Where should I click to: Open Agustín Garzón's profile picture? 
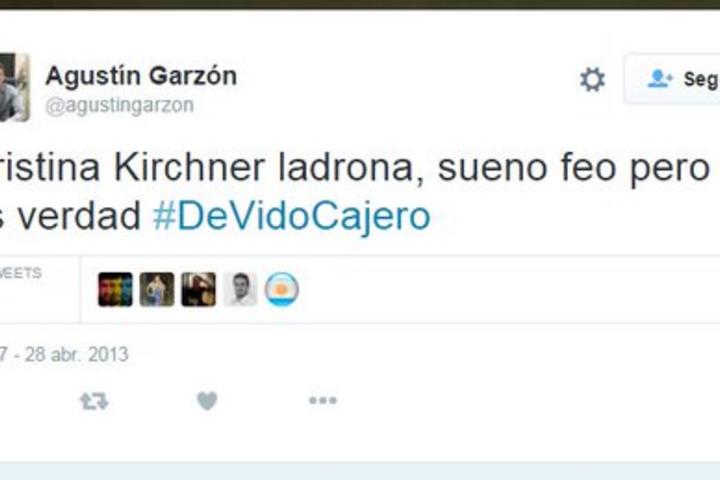click(15, 87)
